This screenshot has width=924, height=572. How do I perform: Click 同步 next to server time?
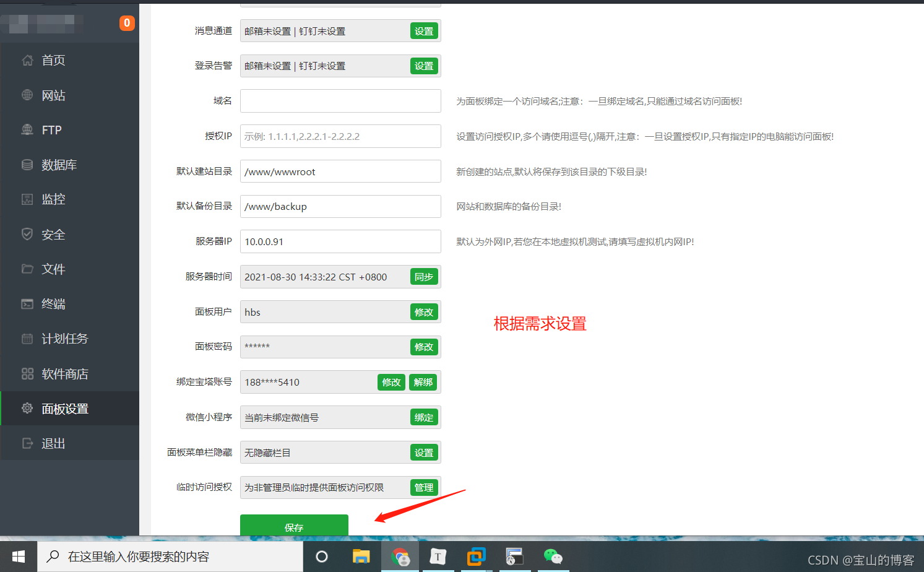(x=424, y=277)
